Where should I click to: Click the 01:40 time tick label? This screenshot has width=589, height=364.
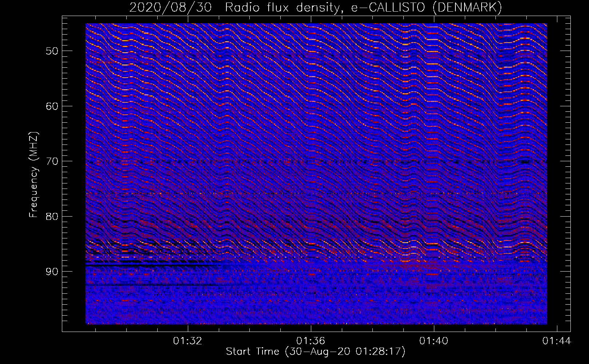click(x=434, y=341)
